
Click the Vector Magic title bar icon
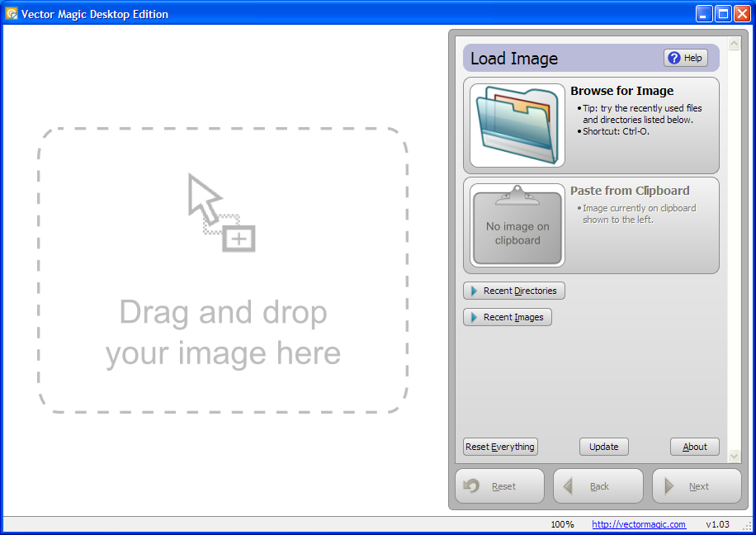(11, 13)
